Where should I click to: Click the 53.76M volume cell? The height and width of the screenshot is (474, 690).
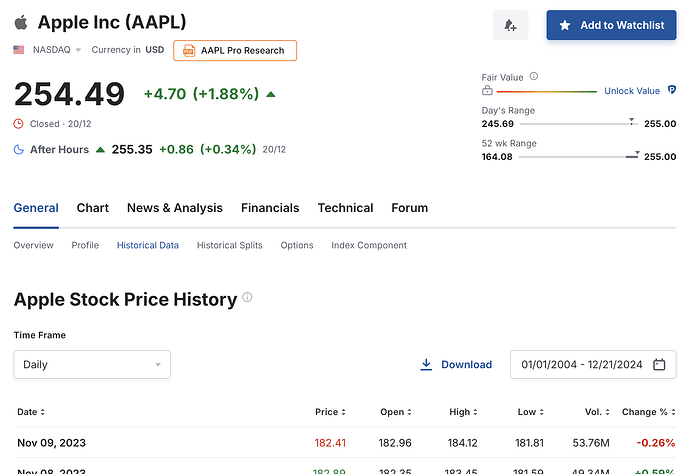click(591, 443)
